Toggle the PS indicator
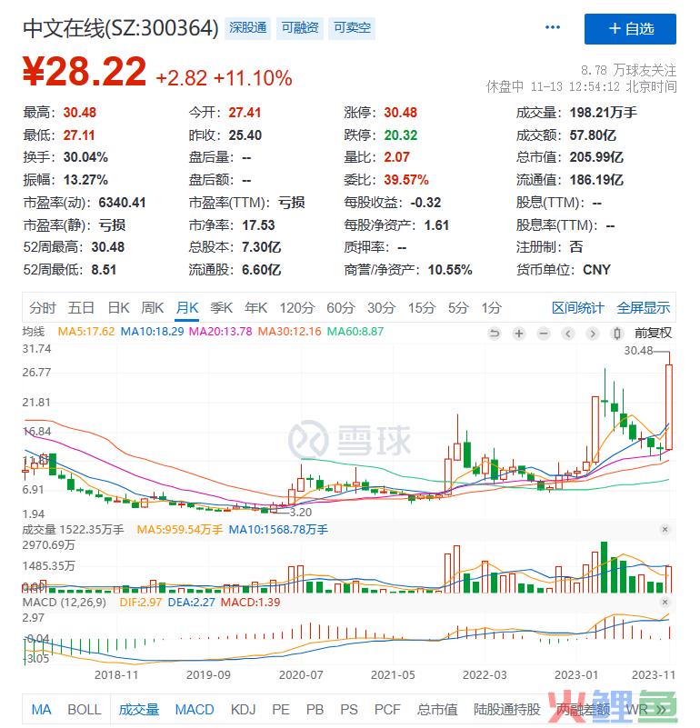 349,710
